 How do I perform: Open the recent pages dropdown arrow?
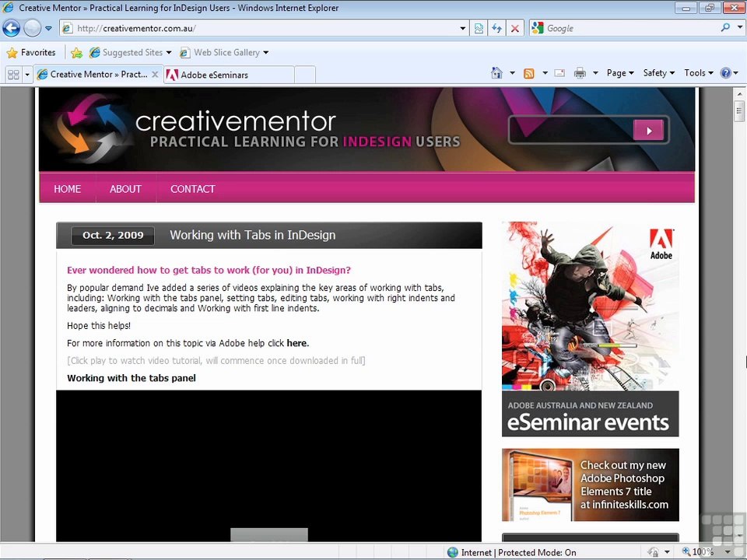click(48, 28)
